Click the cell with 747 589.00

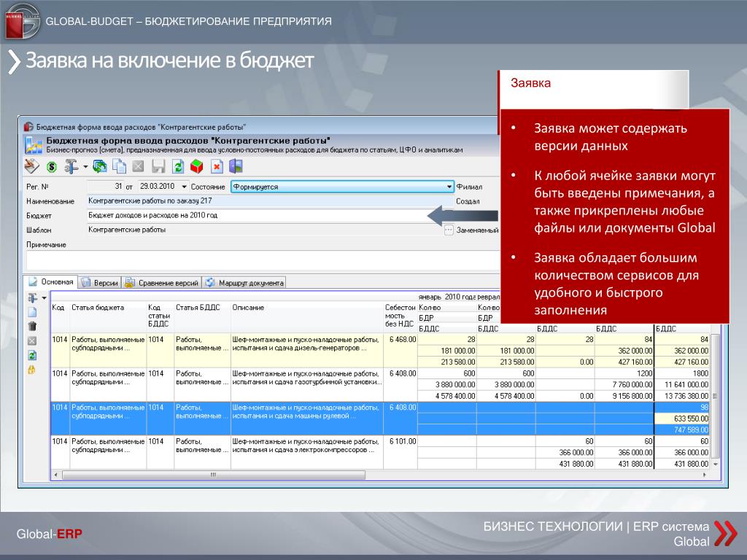pos(682,430)
